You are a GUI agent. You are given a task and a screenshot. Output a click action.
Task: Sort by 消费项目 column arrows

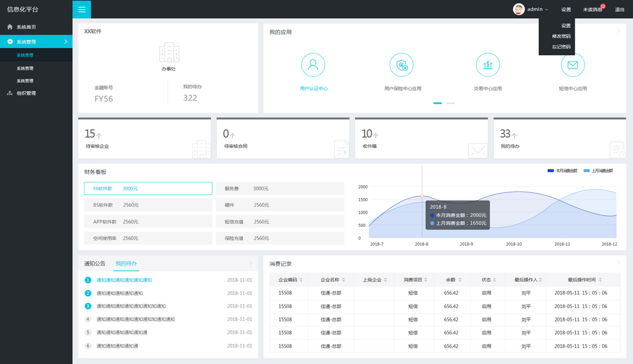pos(425,280)
